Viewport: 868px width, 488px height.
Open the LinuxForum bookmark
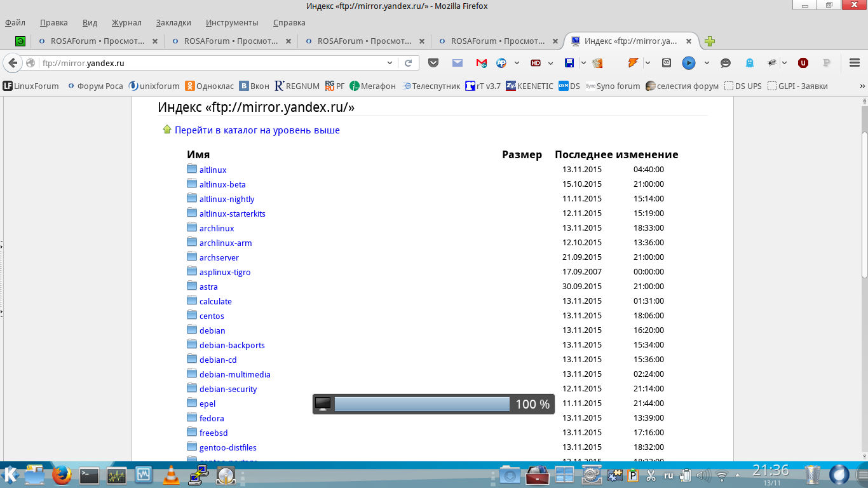[31, 86]
